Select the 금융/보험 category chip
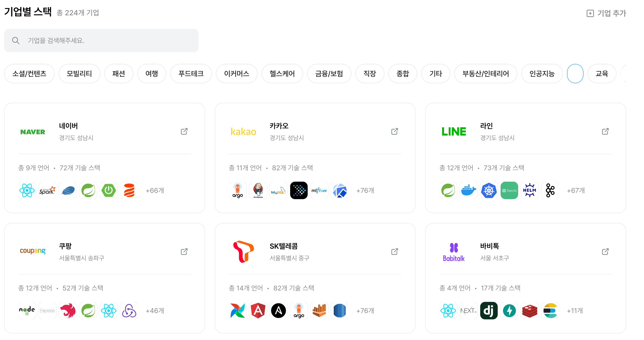Viewport: 644px width, 340px height. (329, 73)
